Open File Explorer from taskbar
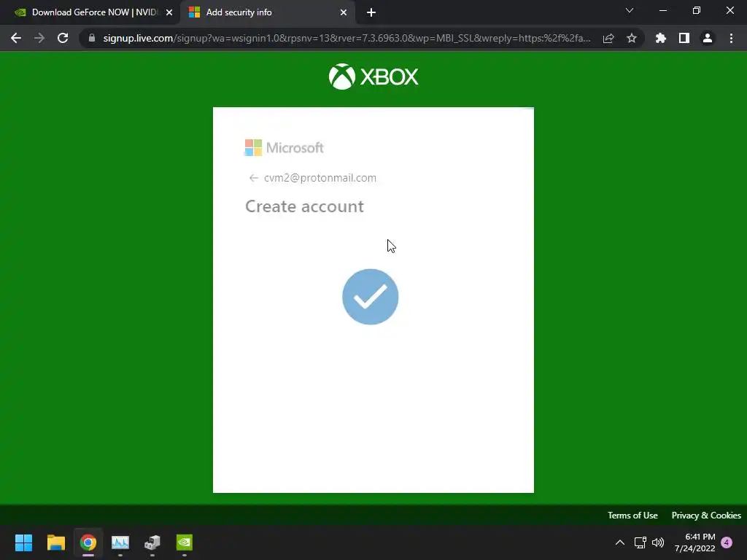 point(55,542)
